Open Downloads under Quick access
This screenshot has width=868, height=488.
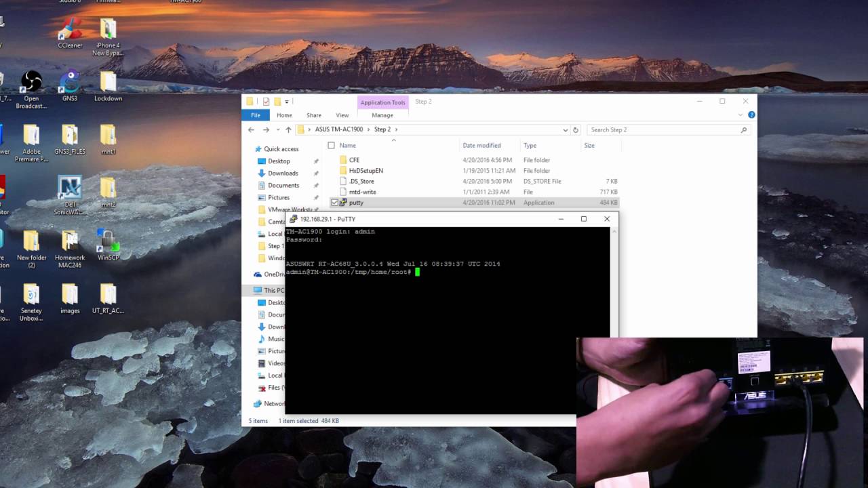[283, 174]
